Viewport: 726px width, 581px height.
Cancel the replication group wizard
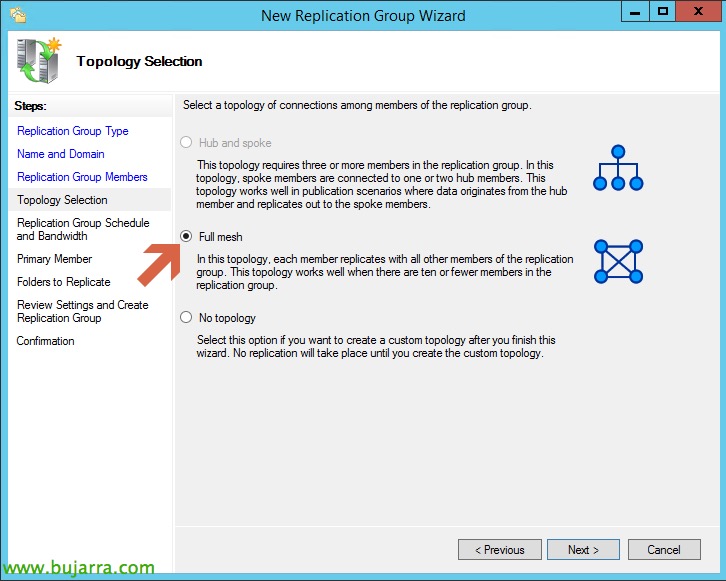tap(664, 550)
